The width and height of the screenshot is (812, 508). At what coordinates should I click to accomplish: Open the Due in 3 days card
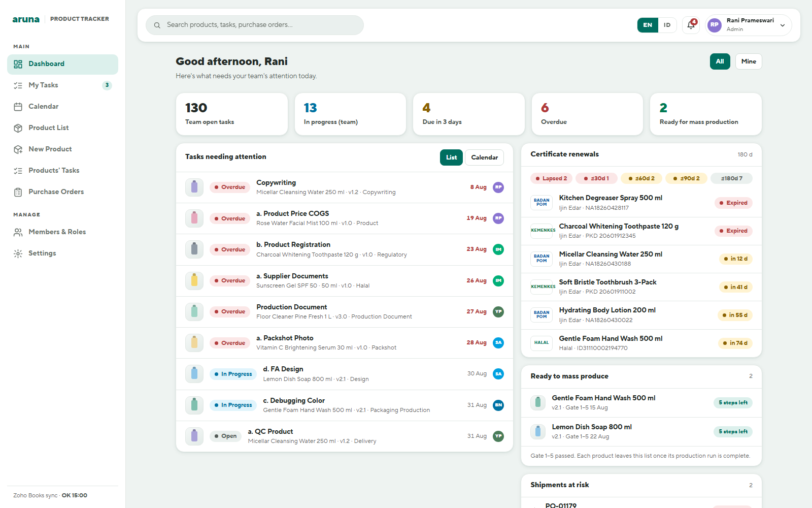tap(469, 114)
